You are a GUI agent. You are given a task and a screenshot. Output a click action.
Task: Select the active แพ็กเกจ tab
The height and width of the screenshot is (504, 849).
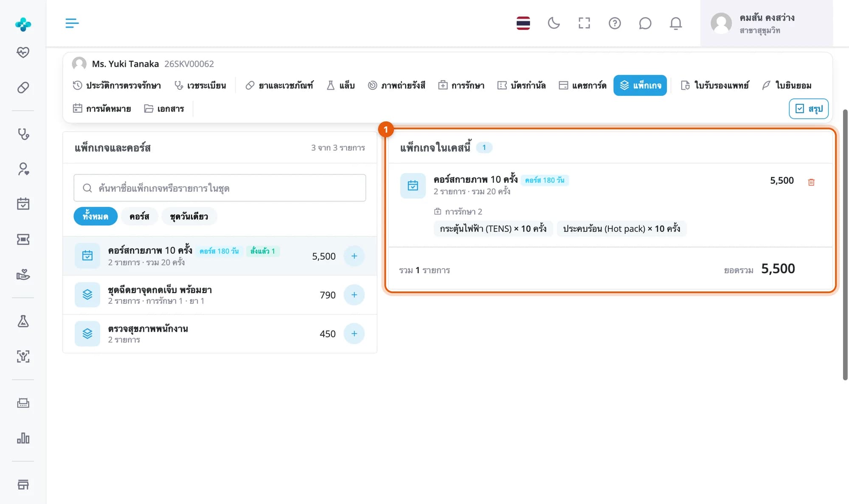pos(640,85)
